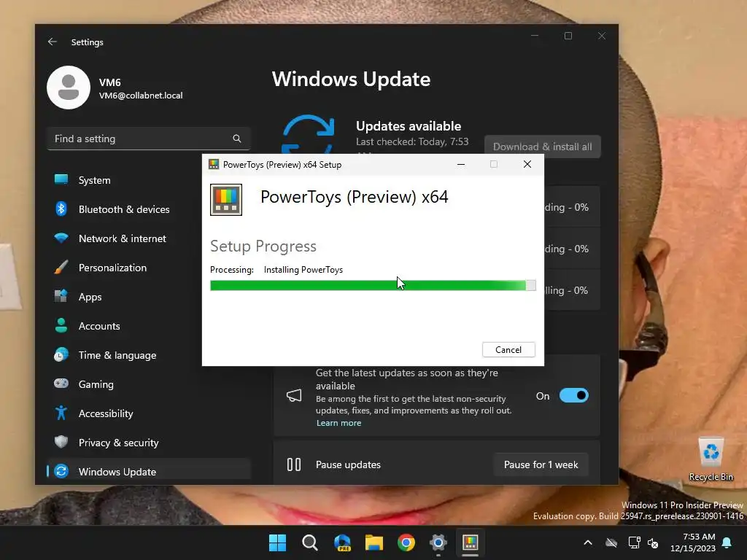Click the large Windows Update refresh icon
The height and width of the screenshot is (560, 747).
tap(309, 134)
